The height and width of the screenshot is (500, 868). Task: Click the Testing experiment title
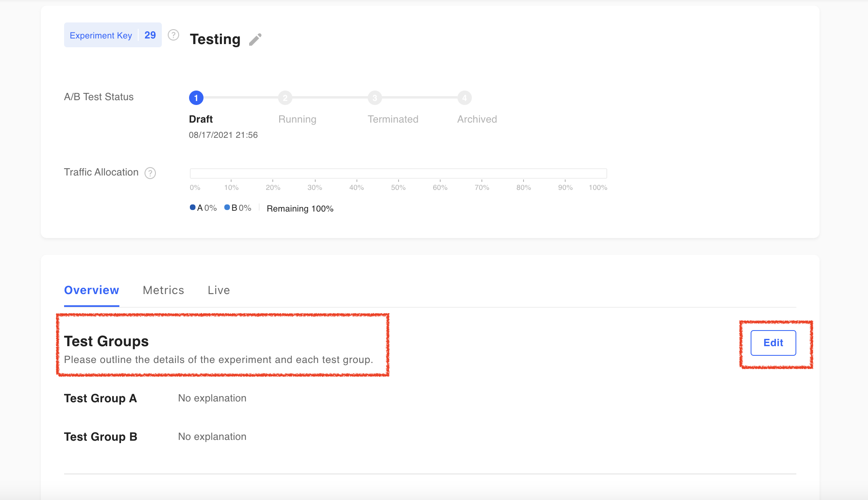[215, 39]
